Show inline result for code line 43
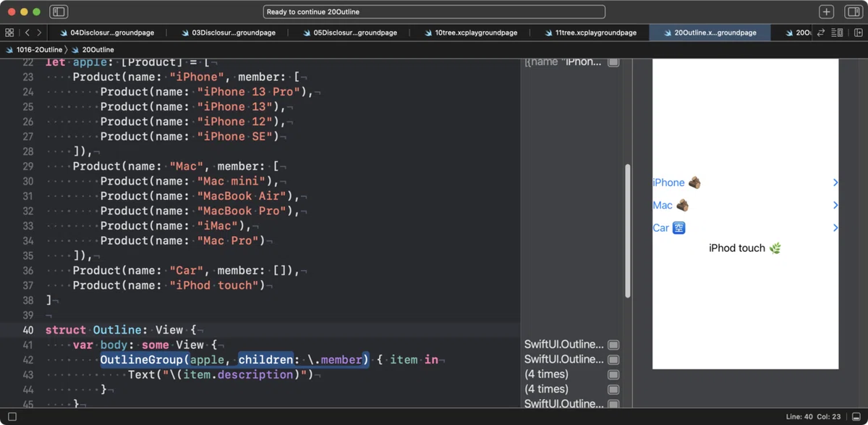868x425 pixels. (613, 374)
